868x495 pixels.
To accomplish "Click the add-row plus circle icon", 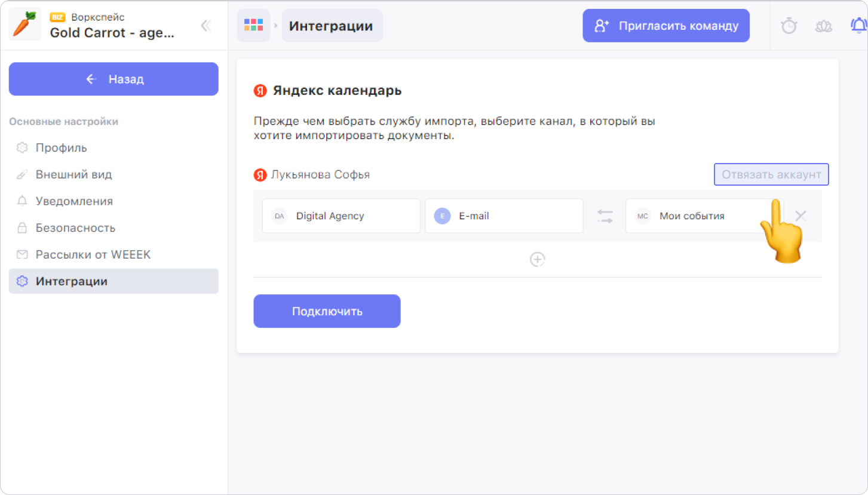I will tap(538, 259).
